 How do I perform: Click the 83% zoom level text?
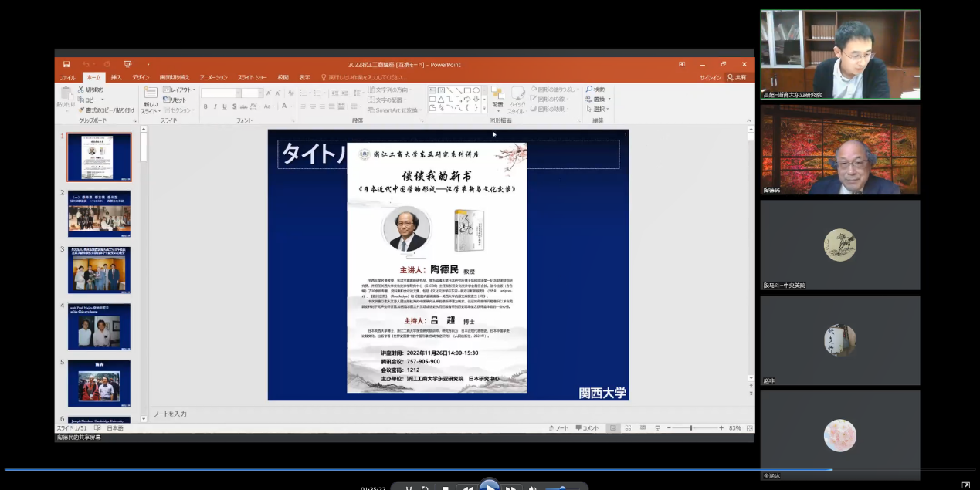point(734,428)
